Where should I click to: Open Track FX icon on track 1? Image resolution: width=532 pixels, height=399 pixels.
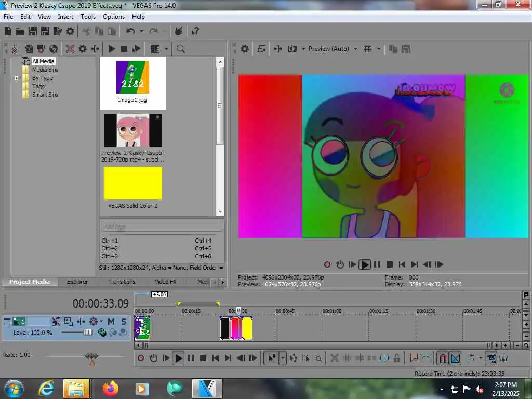(x=81, y=322)
